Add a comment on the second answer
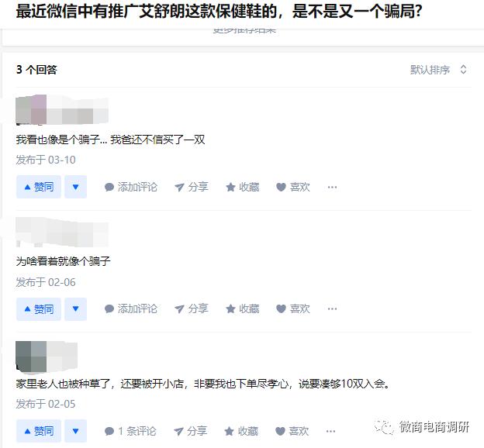Viewport: 484px width, 448px height. pos(131,308)
